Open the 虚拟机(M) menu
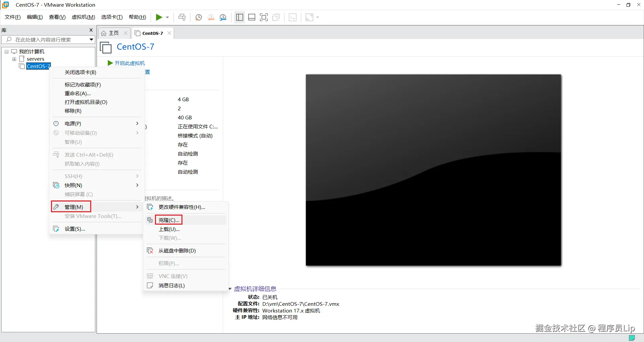Viewport: 644px width, 342px height. coord(83,17)
